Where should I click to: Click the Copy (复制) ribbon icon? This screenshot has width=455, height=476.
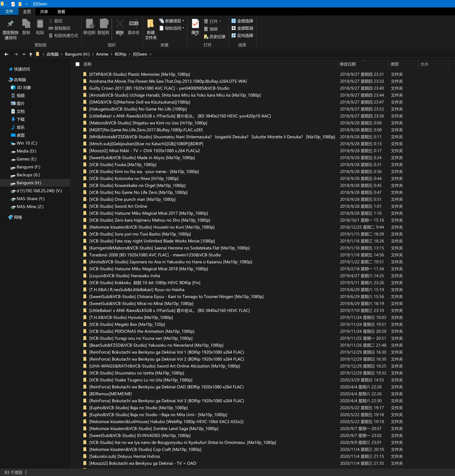[26, 24]
